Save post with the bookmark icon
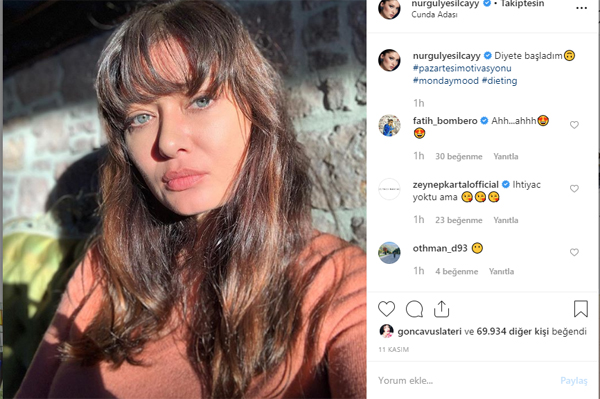 click(x=580, y=309)
